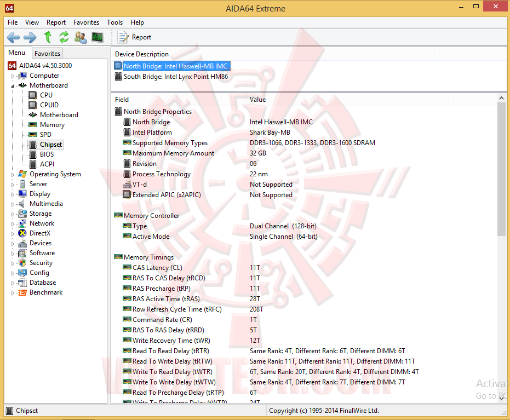Expand the Software node arrow
510x420 pixels.
(13, 254)
